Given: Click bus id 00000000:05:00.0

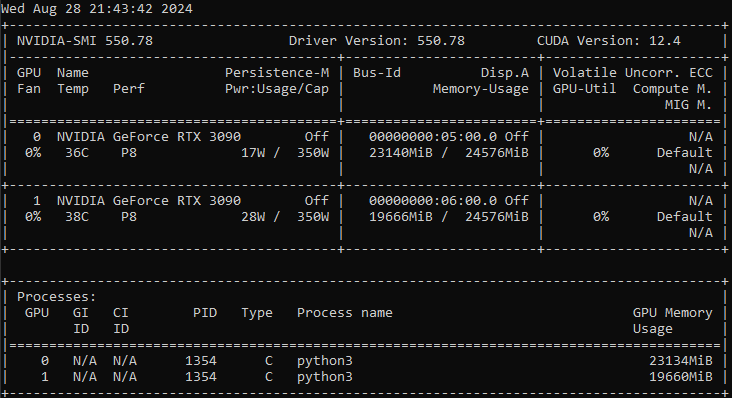Looking at the screenshot, I should pyautogui.click(x=433, y=137).
